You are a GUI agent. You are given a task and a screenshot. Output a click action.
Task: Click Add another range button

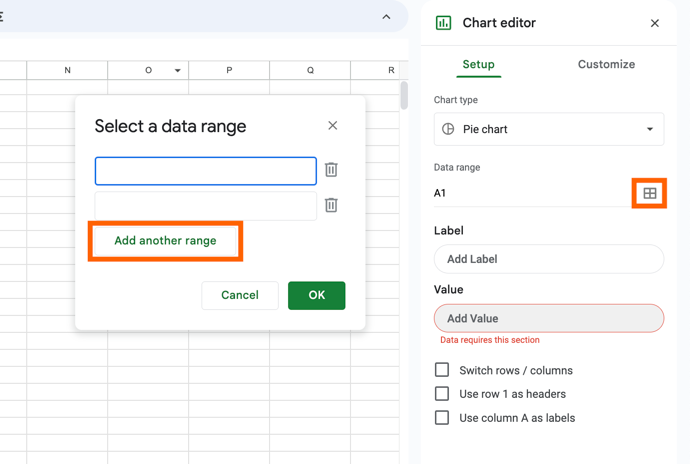(x=165, y=241)
